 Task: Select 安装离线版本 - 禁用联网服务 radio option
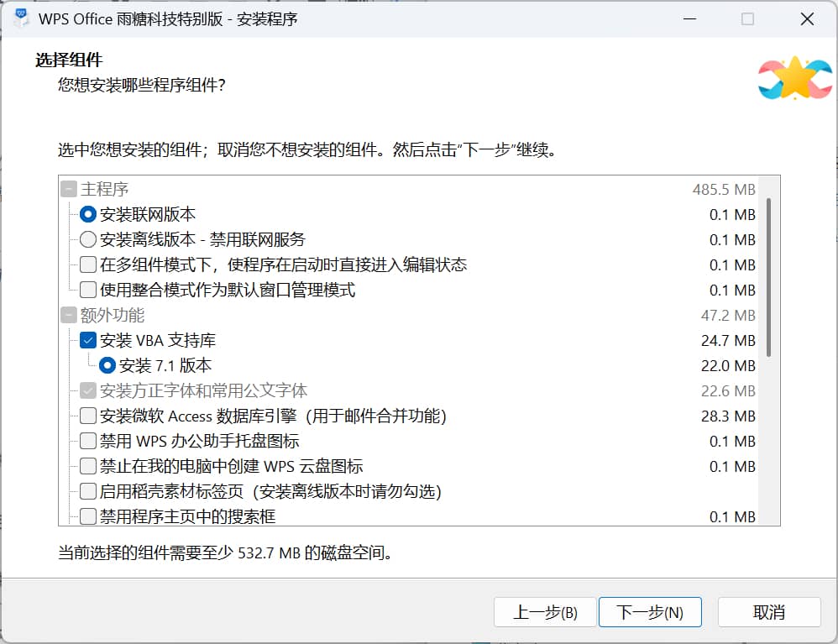(87, 239)
